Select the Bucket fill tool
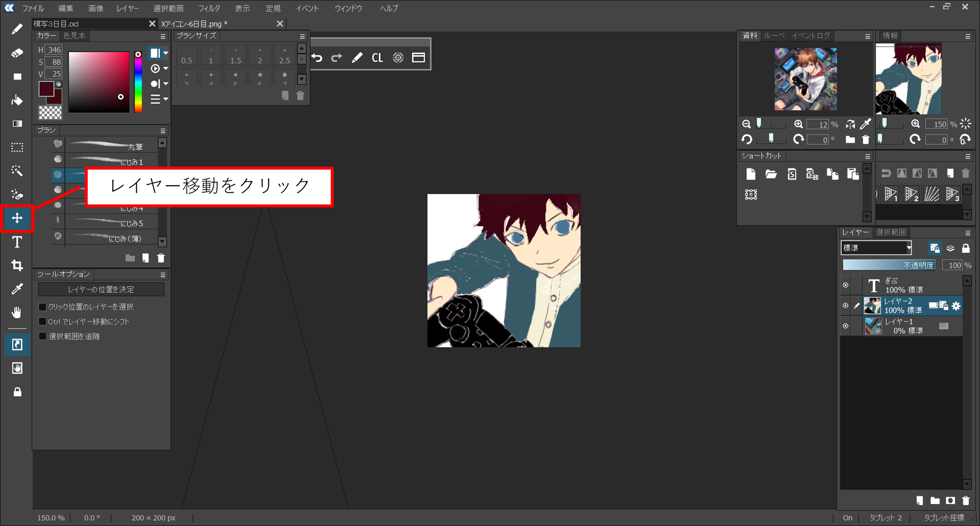This screenshot has width=980, height=526. pos(17,100)
